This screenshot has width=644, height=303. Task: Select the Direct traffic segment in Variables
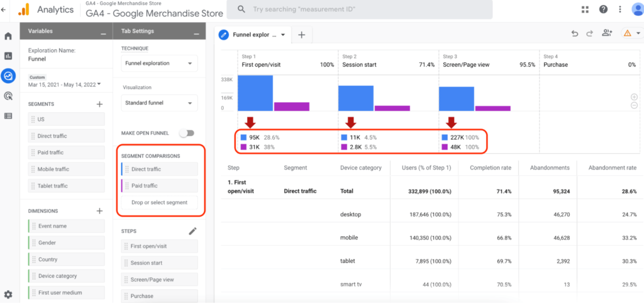coord(66,135)
